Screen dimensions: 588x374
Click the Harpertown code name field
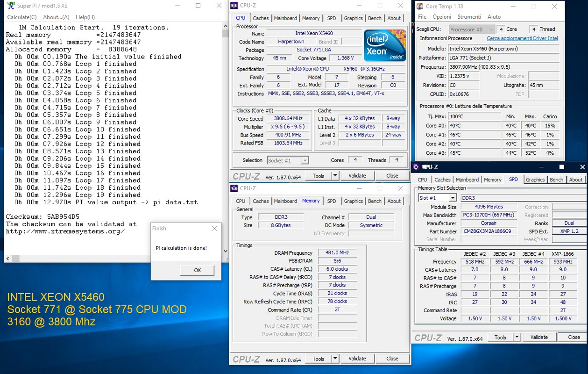click(x=291, y=42)
